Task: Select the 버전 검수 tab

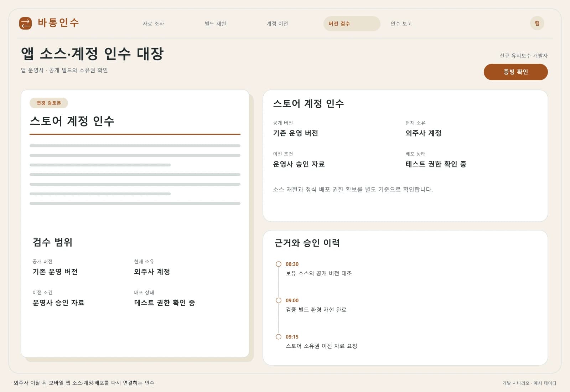Action: tap(352, 24)
